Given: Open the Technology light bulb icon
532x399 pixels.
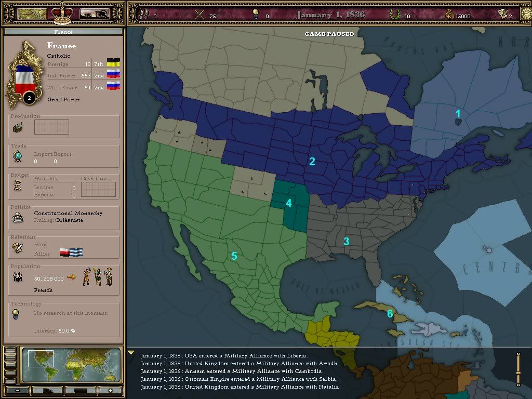Looking at the screenshot, I should tap(16, 314).
